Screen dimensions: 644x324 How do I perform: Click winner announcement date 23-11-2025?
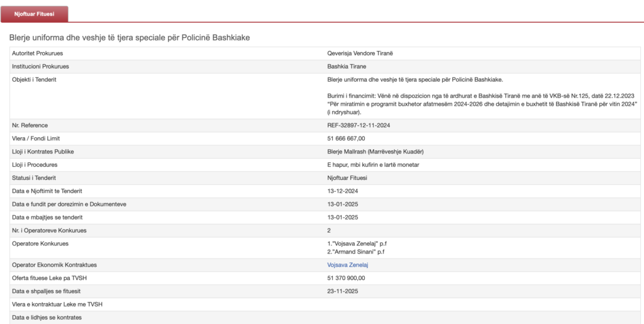tap(342, 291)
